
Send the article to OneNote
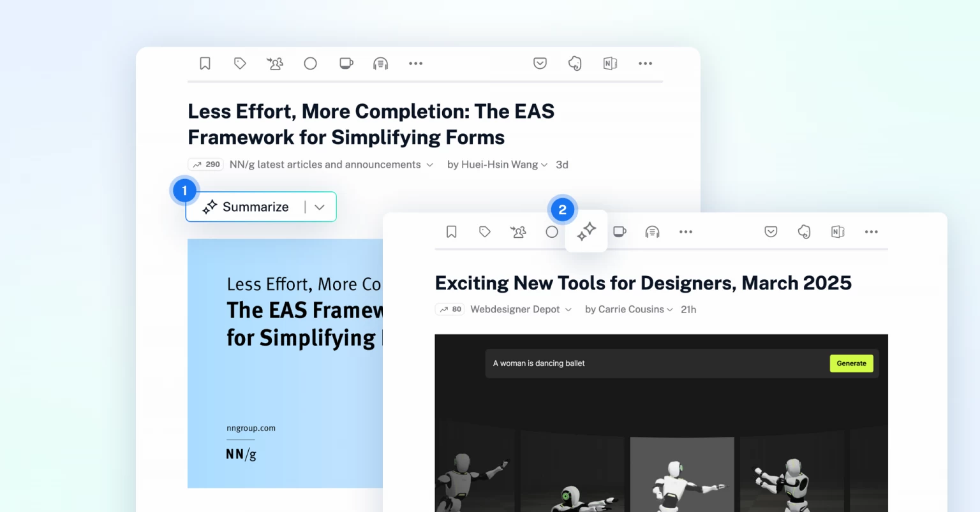click(x=610, y=63)
